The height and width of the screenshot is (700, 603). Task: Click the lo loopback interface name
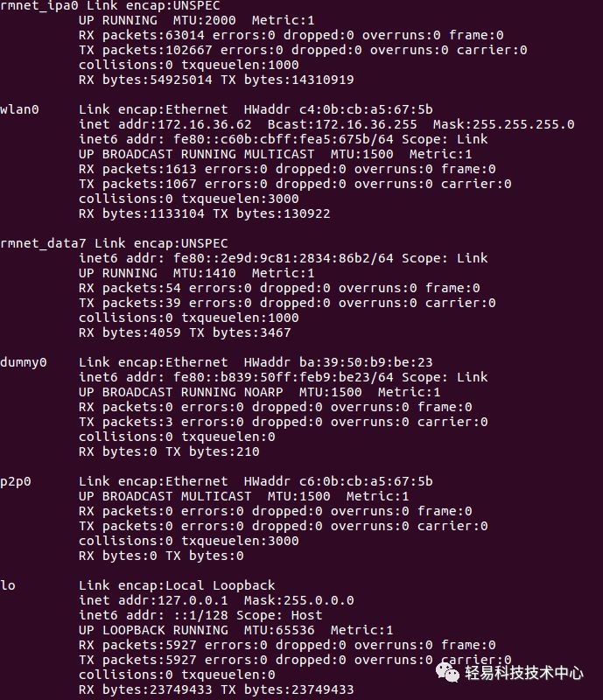[8, 585]
